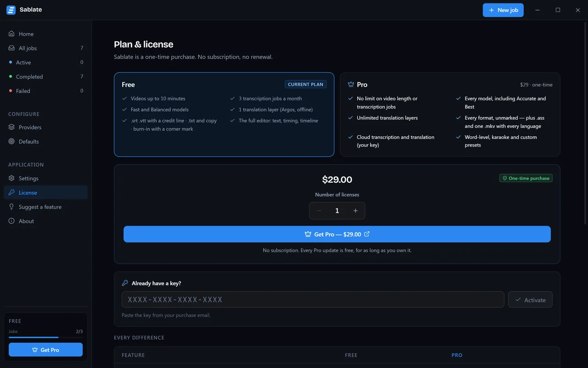Click the PRO column header in table
The height and width of the screenshot is (368, 588).
[457, 355]
